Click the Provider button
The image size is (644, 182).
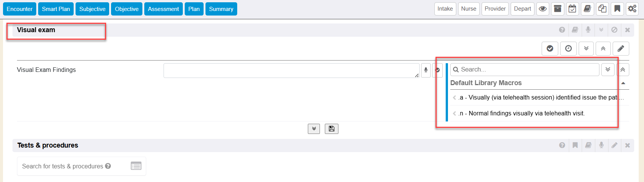495,9
